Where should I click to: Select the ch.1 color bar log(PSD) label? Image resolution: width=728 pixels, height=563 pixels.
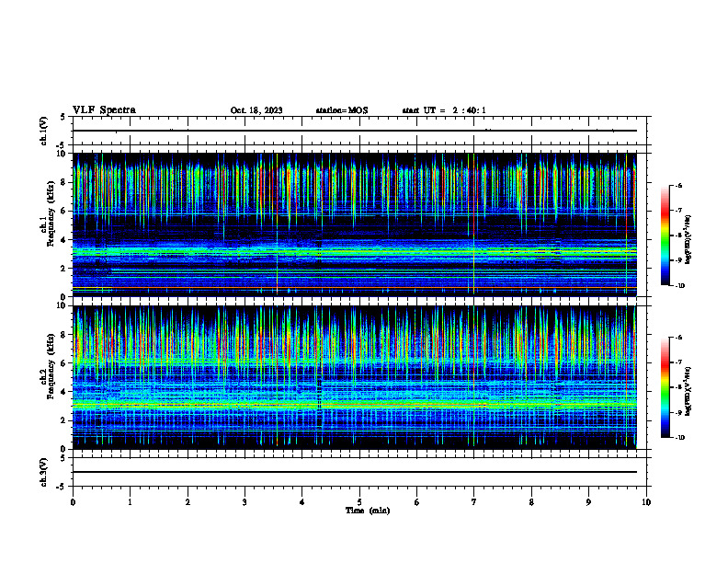(x=688, y=240)
